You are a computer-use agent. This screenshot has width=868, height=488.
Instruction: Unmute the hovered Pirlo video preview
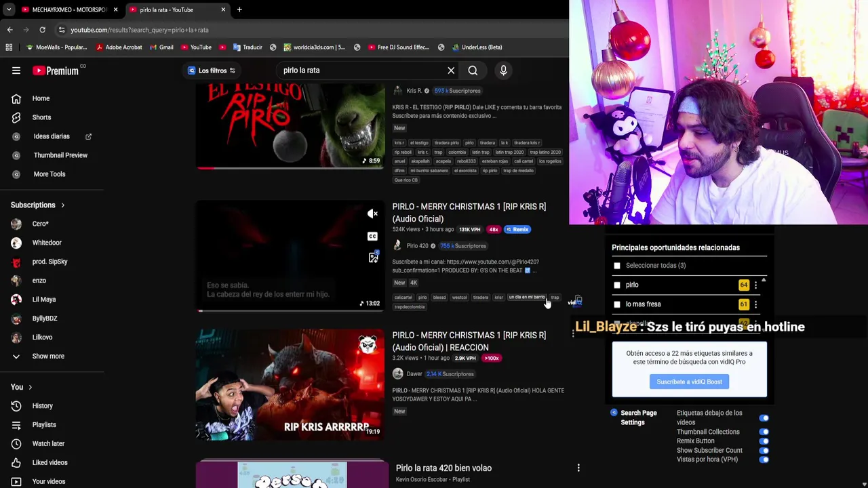coord(372,214)
